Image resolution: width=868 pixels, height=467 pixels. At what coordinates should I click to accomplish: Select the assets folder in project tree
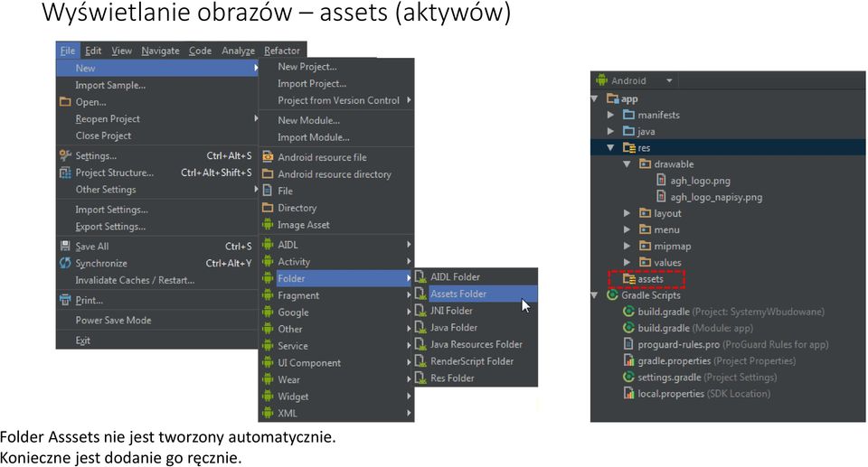pos(650,279)
